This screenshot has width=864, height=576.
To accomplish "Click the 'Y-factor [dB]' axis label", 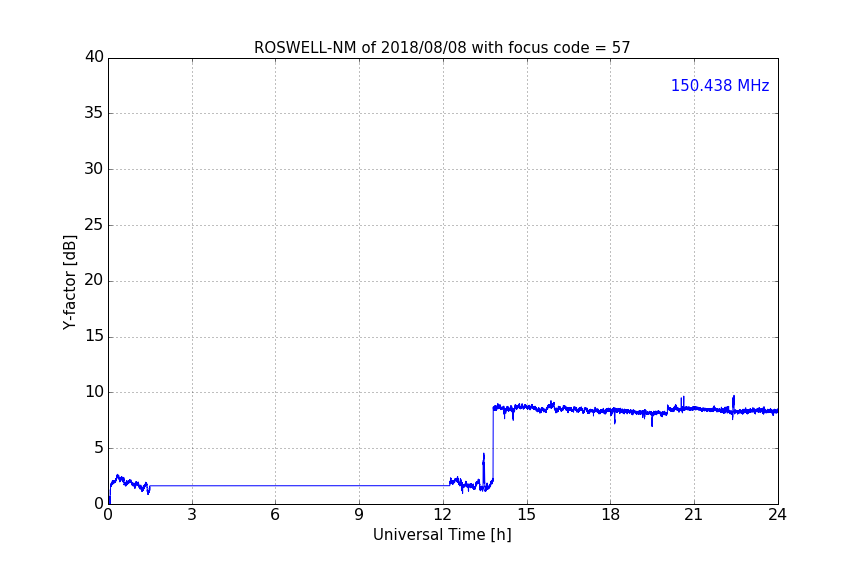I will pyautogui.click(x=69, y=282).
